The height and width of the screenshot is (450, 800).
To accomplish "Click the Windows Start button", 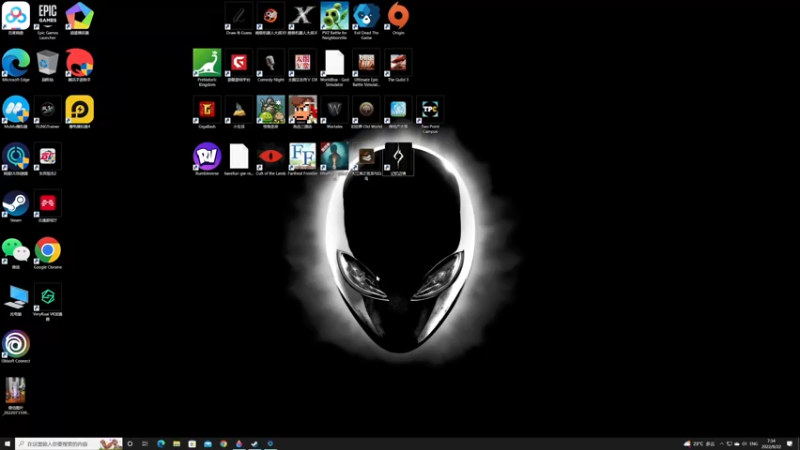I will (x=7, y=444).
